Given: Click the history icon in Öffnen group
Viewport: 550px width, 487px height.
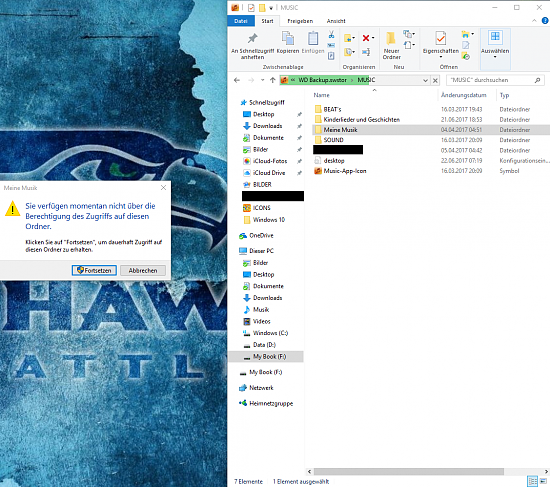Looking at the screenshot, I should click(466, 56).
